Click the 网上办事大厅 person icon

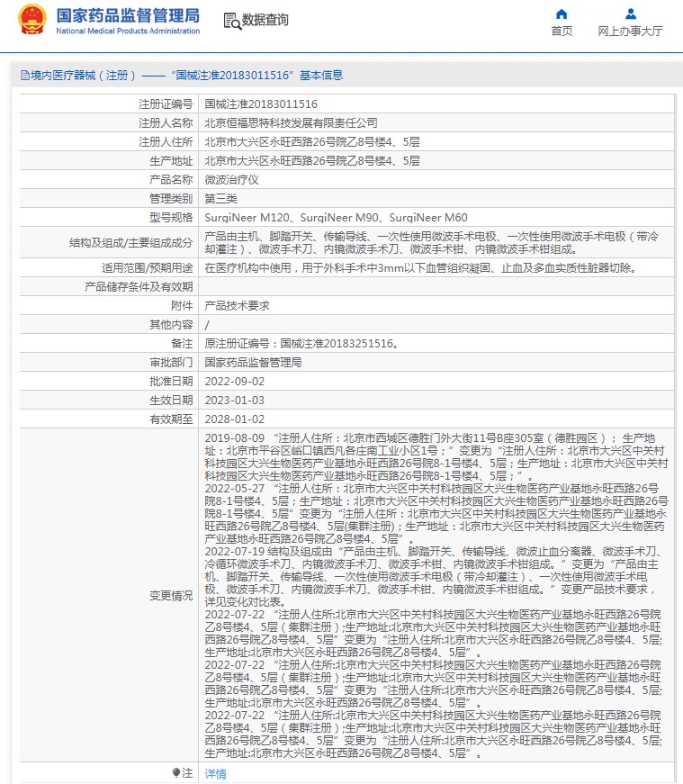[631, 14]
